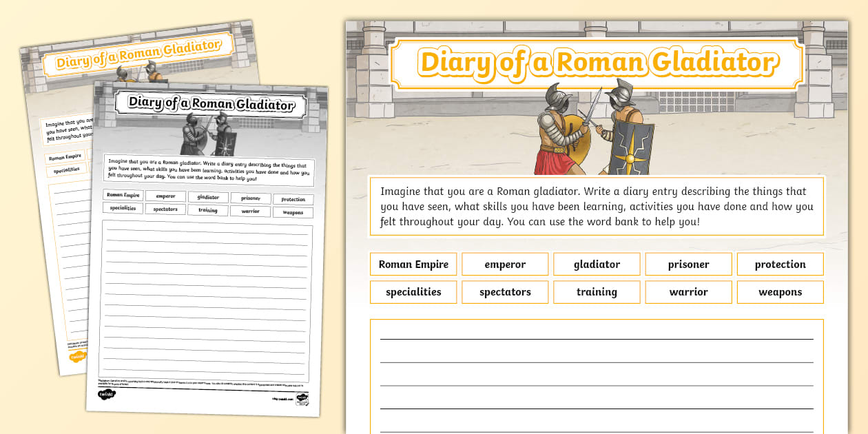
Task: Open the spectators word bank box
Action: 505,291
